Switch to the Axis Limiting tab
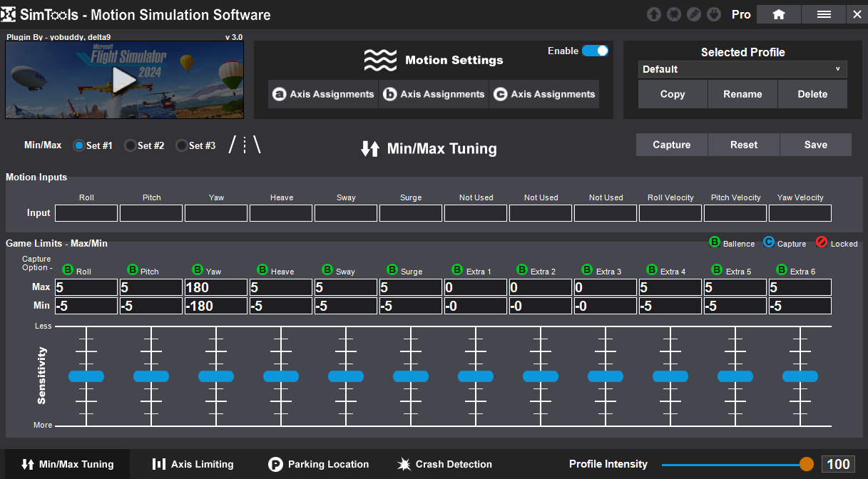This screenshot has width=868, height=479. point(193,464)
